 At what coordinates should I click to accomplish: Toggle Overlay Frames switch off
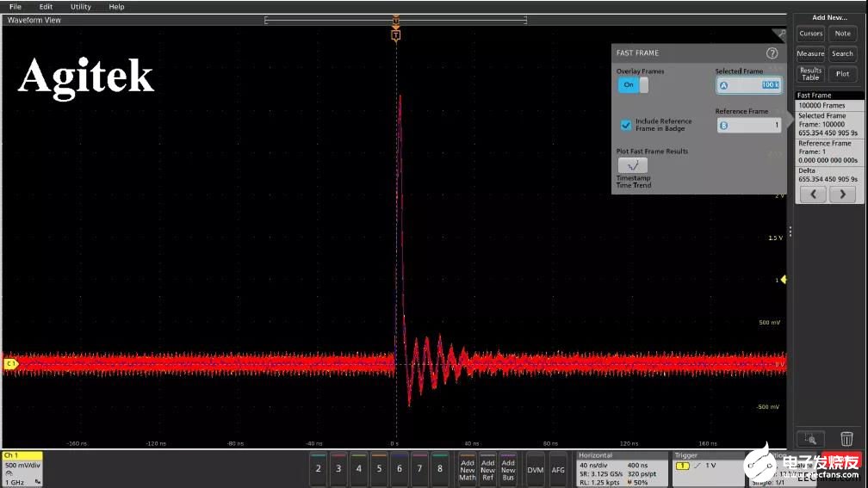click(x=632, y=85)
